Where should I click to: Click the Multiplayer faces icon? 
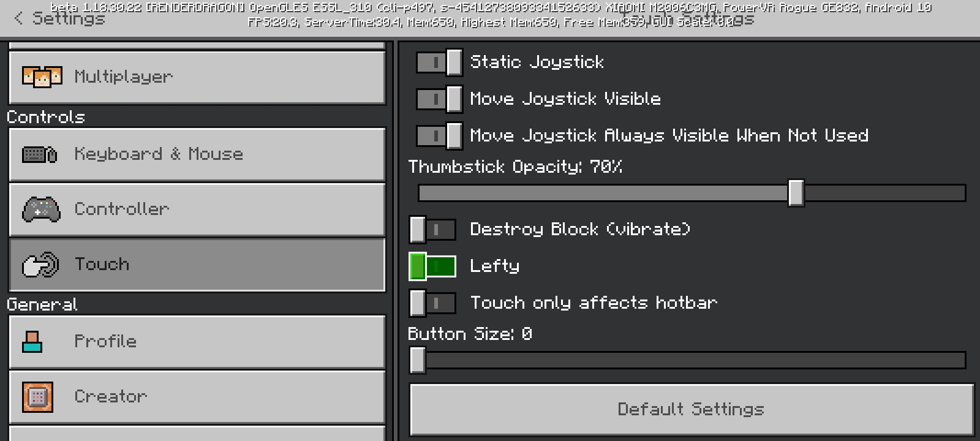point(42,77)
